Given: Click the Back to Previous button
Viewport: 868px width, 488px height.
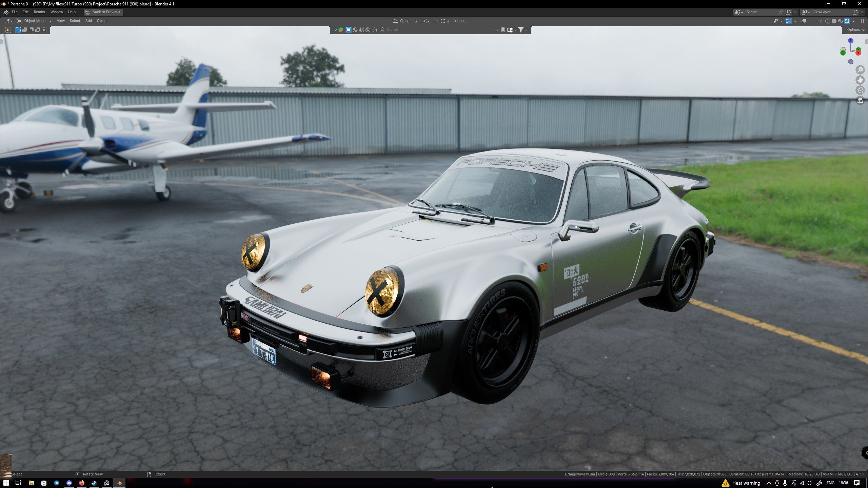Looking at the screenshot, I should coord(103,12).
